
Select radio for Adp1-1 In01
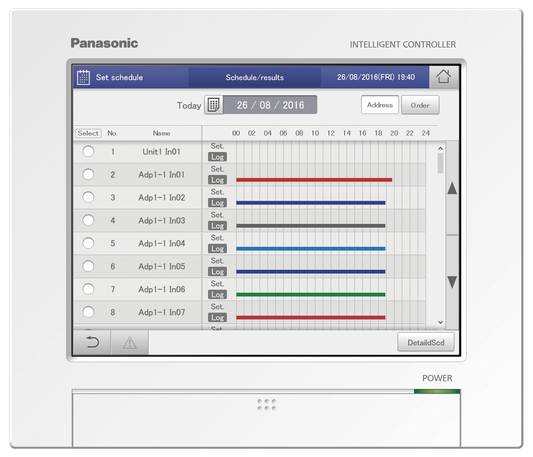point(88,174)
